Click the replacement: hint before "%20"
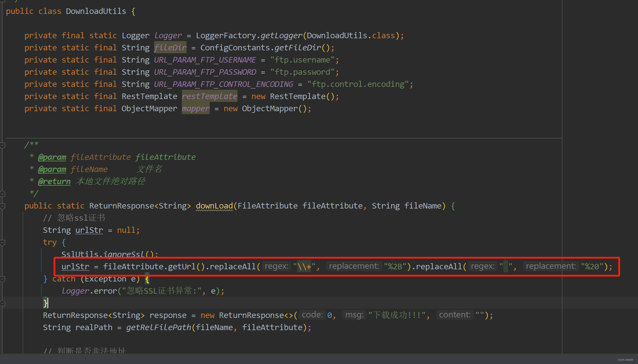The height and width of the screenshot is (364, 638). point(551,266)
